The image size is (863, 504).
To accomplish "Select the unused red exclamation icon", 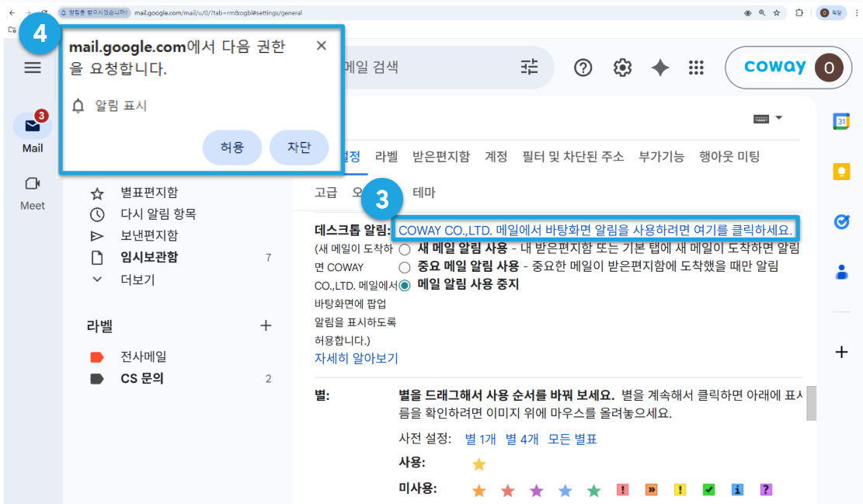I will [x=622, y=490].
